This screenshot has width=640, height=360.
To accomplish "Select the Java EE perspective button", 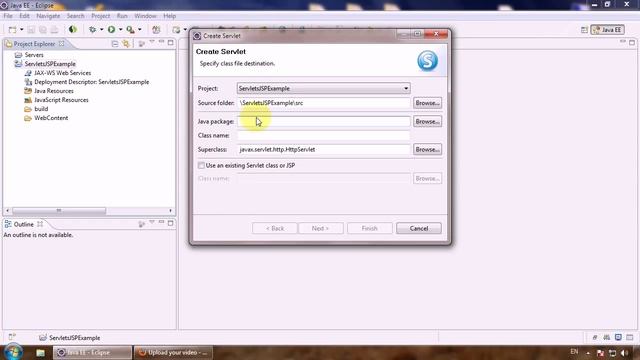I will tap(607, 30).
